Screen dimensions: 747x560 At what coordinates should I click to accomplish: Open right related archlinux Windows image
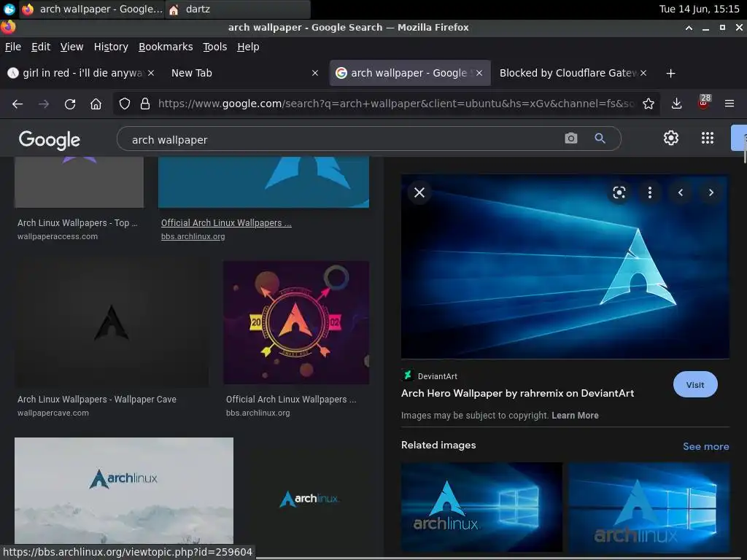tap(649, 507)
